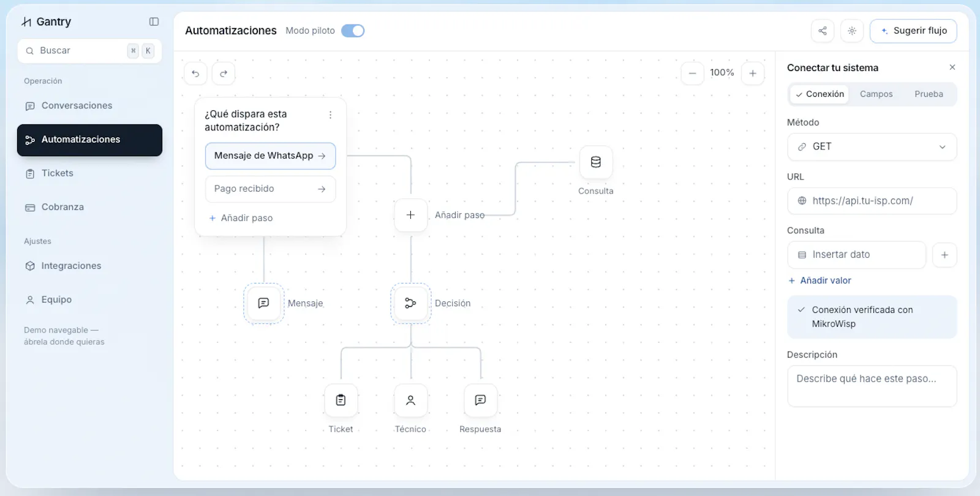Switch to the Conexión tab
Image resolution: width=980 pixels, height=496 pixels.
point(820,94)
